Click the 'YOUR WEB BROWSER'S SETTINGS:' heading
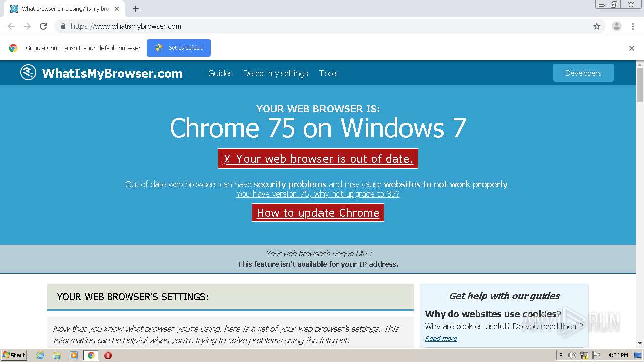Screen dimensions: 644x362 pyautogui.click(x=133, y=297)
